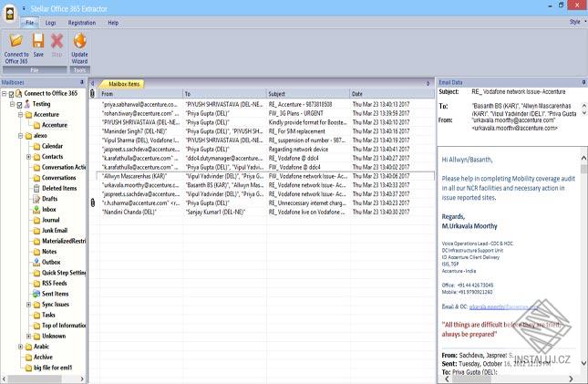Screen dimensions: 588x384
Task: Collapse the alexo folder node
Action: [x=21, y=136]
